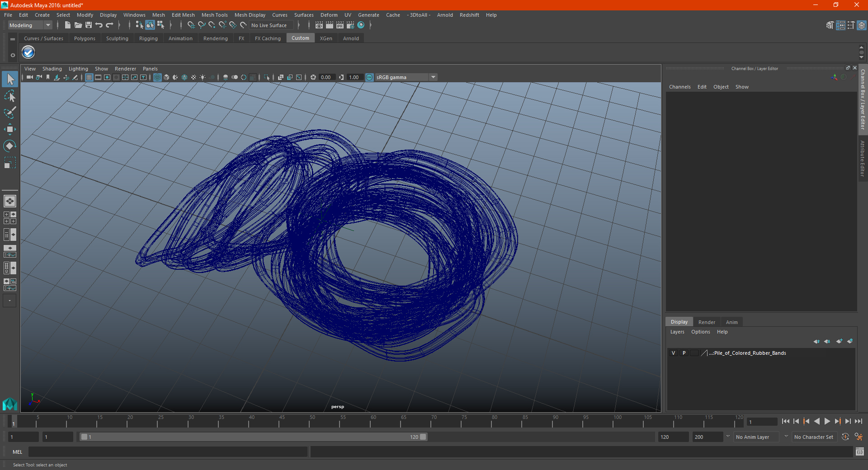The image size is (868, 470).
Task: Play the animation forwards
Action: click(827, 421)
